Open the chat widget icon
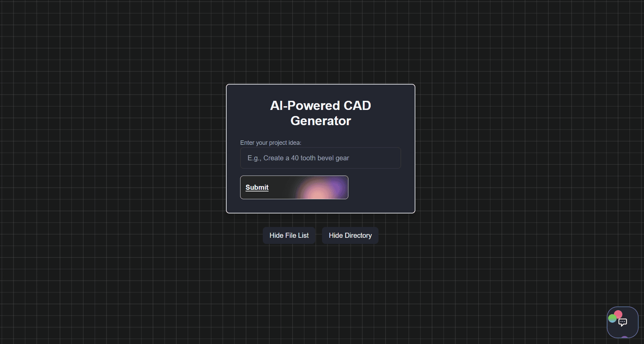The height and width of the screenshot is (344, 644). tap(622, 322)
